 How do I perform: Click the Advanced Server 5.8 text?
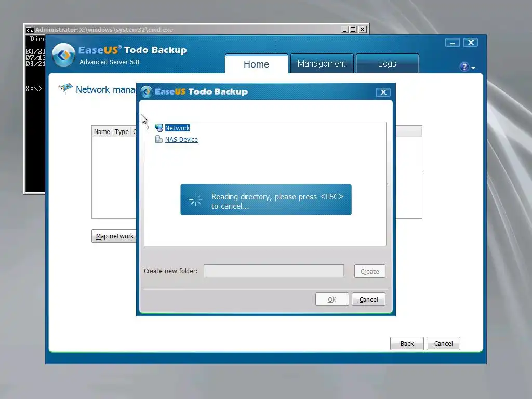pyautogui.click(x=109, y=62)
